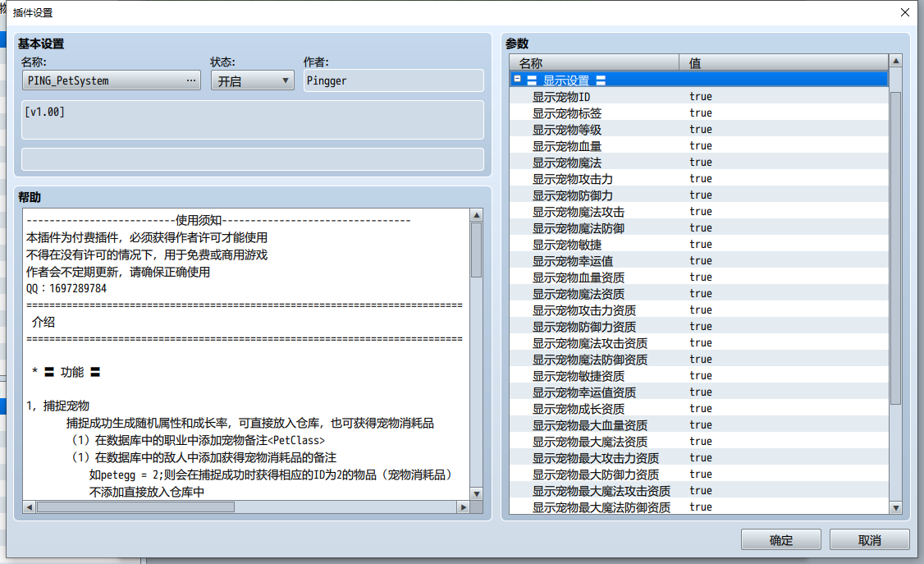Select the 显示宠物魔法攻击 parameter
This screenshot has width=924, height=564.
coord(699,212)
